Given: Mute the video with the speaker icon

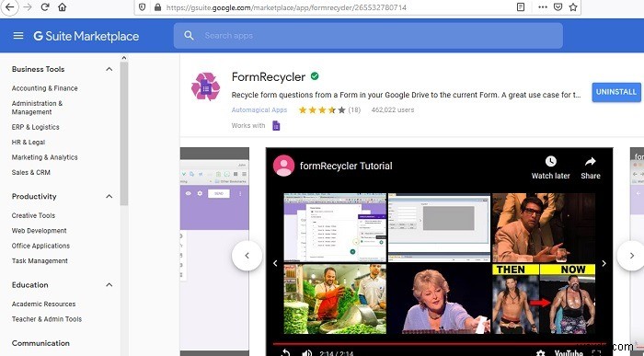Looking at the screenshot, I should (306, 352).
